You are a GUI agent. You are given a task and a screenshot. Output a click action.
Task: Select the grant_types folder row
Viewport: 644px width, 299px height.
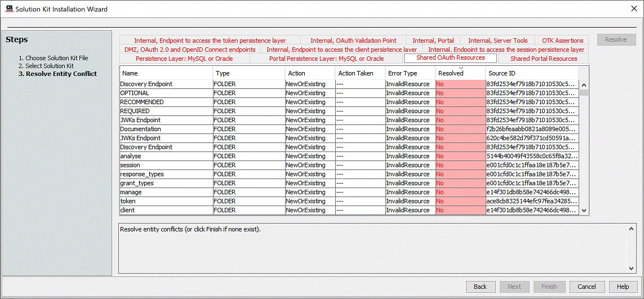(349, 183)
